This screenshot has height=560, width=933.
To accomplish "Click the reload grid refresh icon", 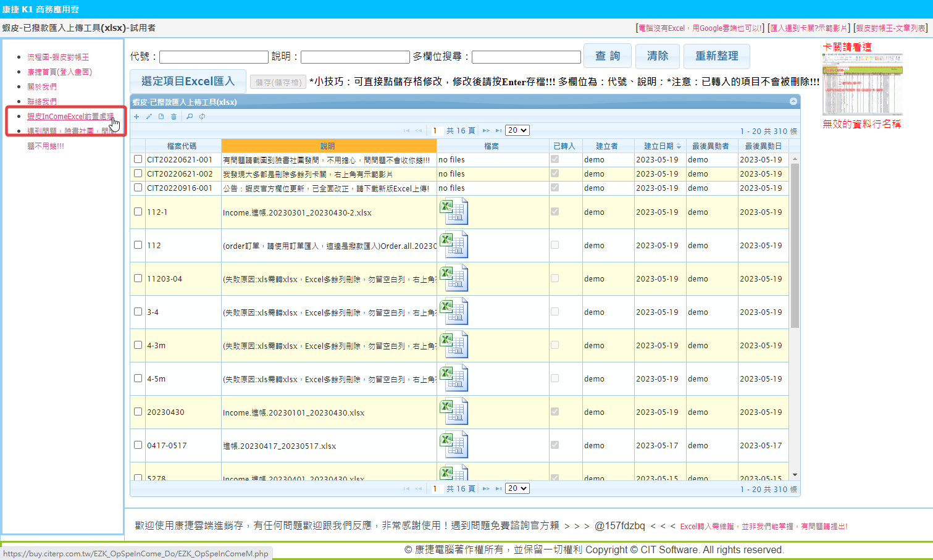I will point(202,117).
